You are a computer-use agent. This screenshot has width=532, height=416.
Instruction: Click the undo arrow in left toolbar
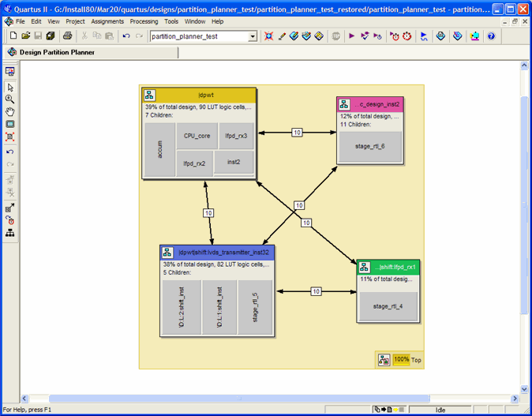pos(9,152)
